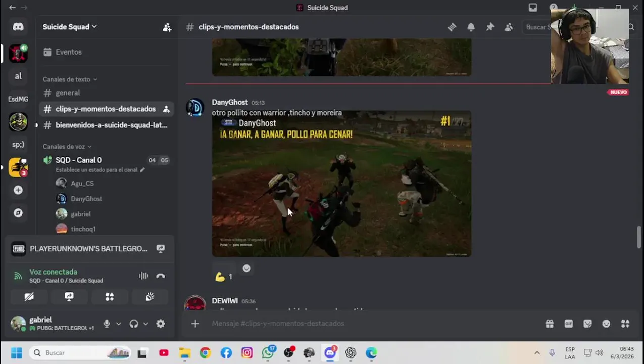This screenshot has height=364, width=644.
Task: Expand microphone input options arrow
Action: click(119, 324)
